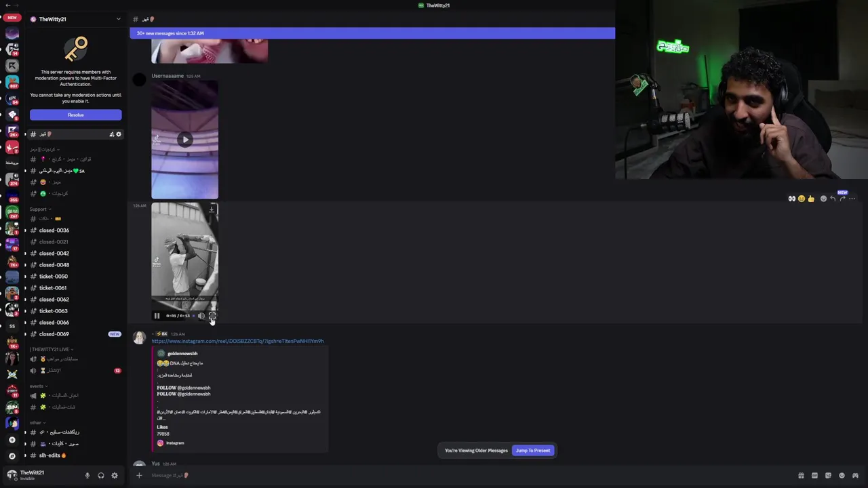Collapse the THEWITTY21 LIVE category
Viewport: 868px width, 488px height.
click(x=51, y=349)
